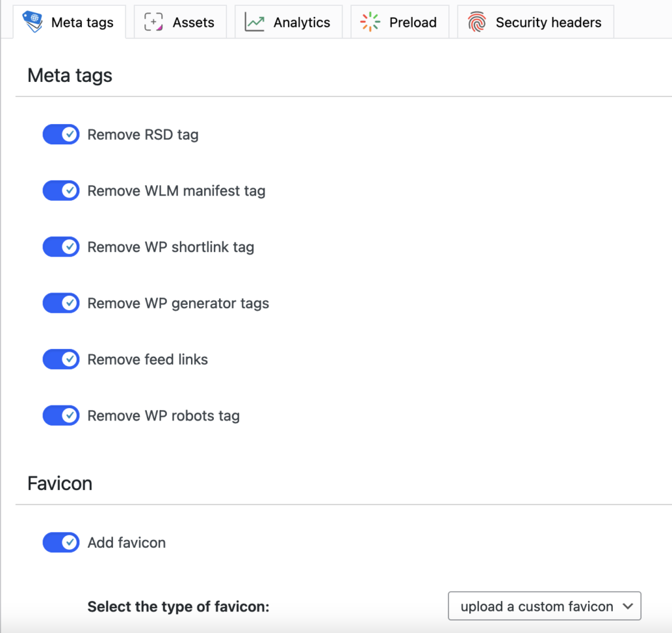
Task: Click the favicon dropdown chevron arrow
Action: coord(628,607)
